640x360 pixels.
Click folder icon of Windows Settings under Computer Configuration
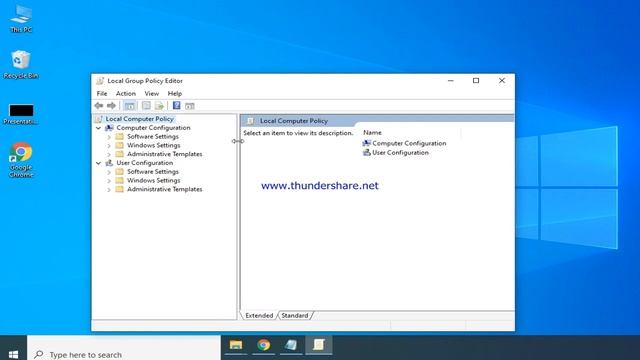coord(120,145)
